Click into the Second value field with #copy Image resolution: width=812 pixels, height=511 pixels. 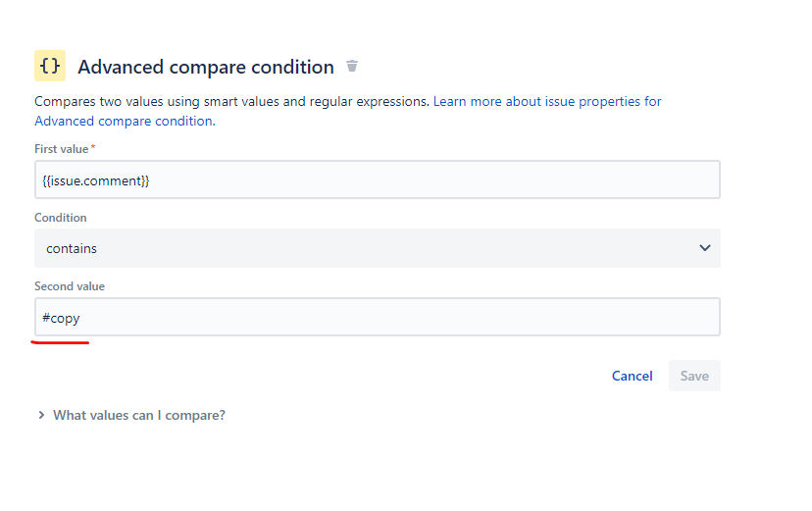tap(377, 317)
